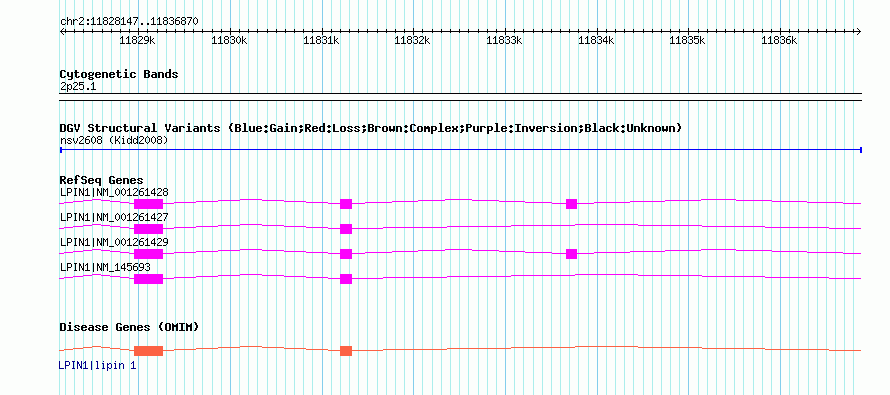Click NM_001261428's exon near 11831k
The width and height of the screenshot is (890, 395).
click(x=346, y=204)
